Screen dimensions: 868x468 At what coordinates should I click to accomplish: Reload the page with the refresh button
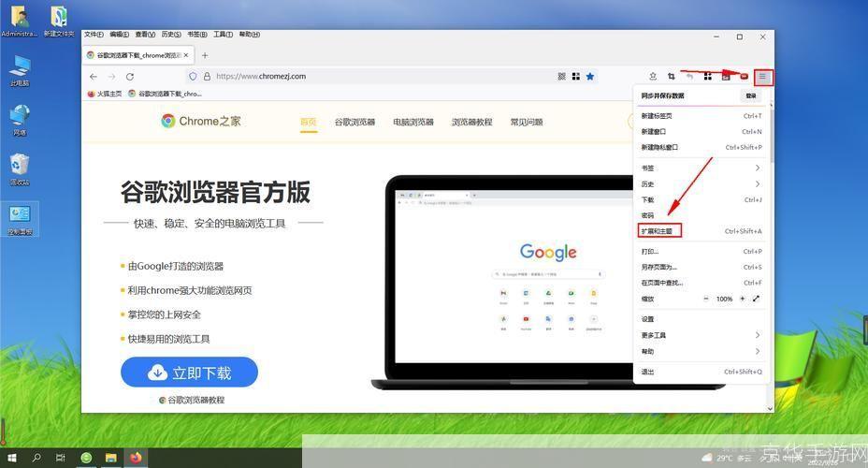[129, 77]
